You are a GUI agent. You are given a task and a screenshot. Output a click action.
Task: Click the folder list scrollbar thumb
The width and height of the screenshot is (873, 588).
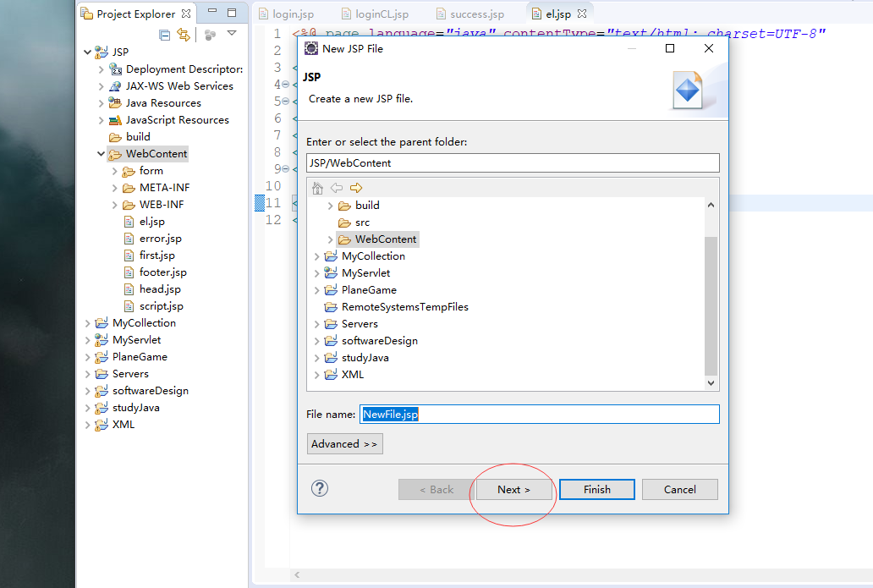[711, 306]
